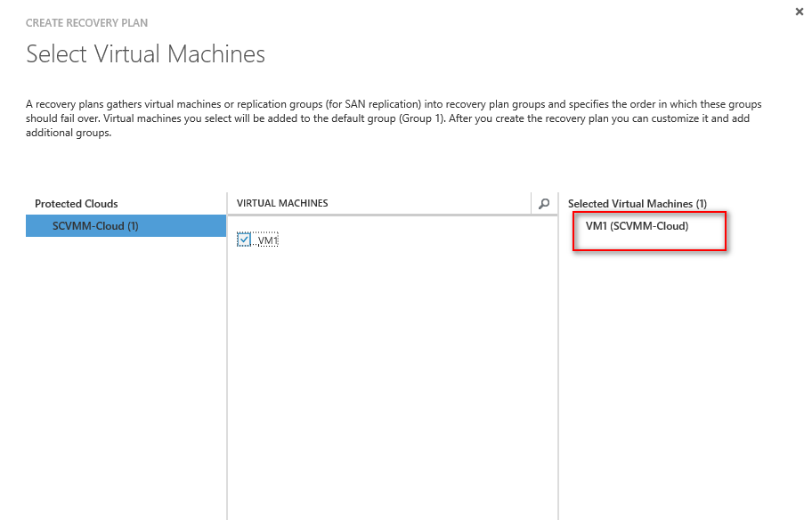Uncheck the VM1 checkbox
The image size is (812, 520).
tap(244, 240)
